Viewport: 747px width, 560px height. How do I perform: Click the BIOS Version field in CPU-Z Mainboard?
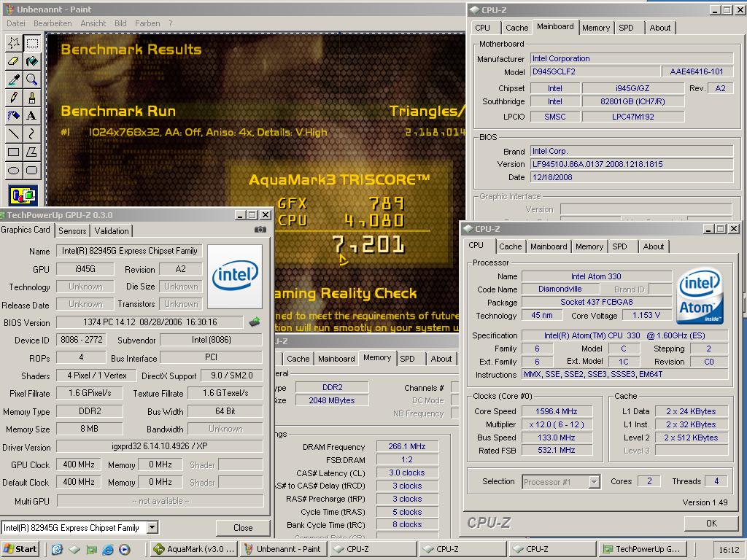(631, 164)
